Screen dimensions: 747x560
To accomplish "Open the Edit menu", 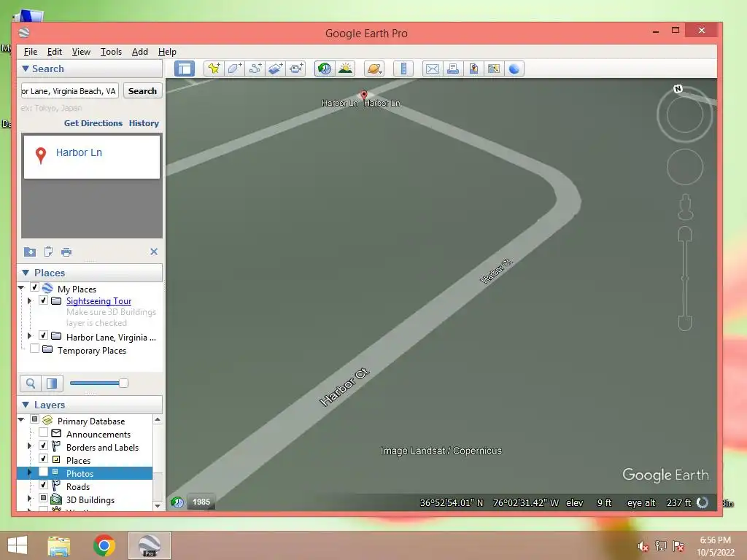I will click(x=54, y=52).
